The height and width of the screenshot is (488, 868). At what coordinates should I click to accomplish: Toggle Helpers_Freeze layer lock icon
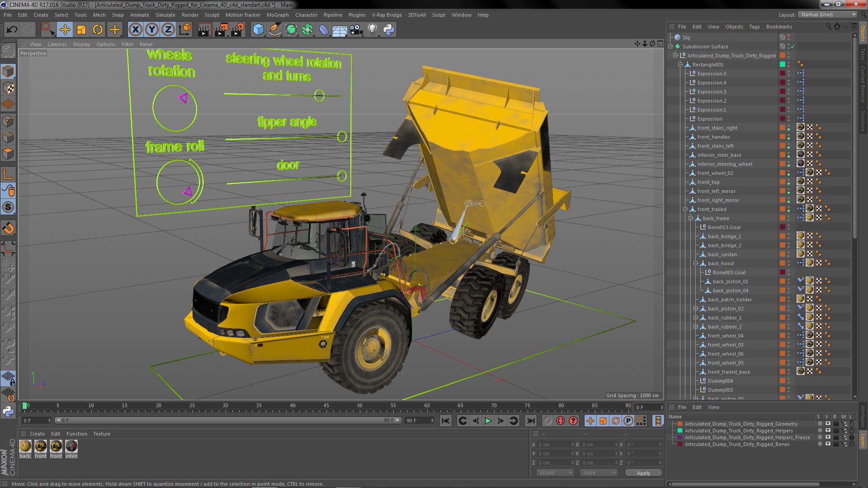click(x=852, y=437)
